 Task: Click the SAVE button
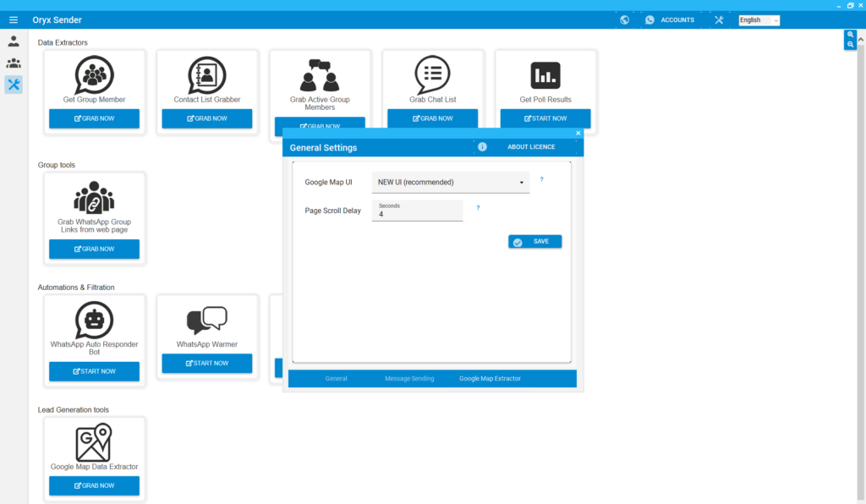(x=535, y=242)
